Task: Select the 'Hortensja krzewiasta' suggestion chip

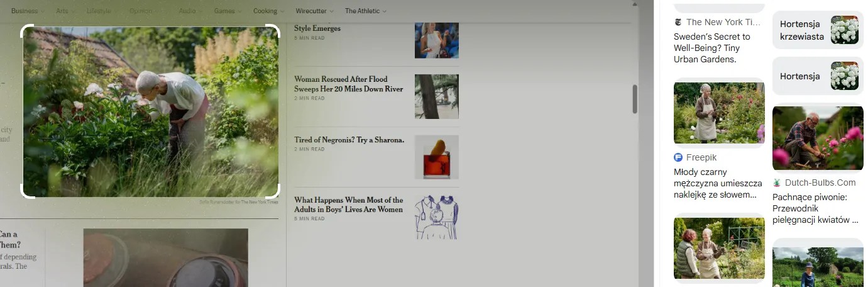Action: (x=818, y=30)
